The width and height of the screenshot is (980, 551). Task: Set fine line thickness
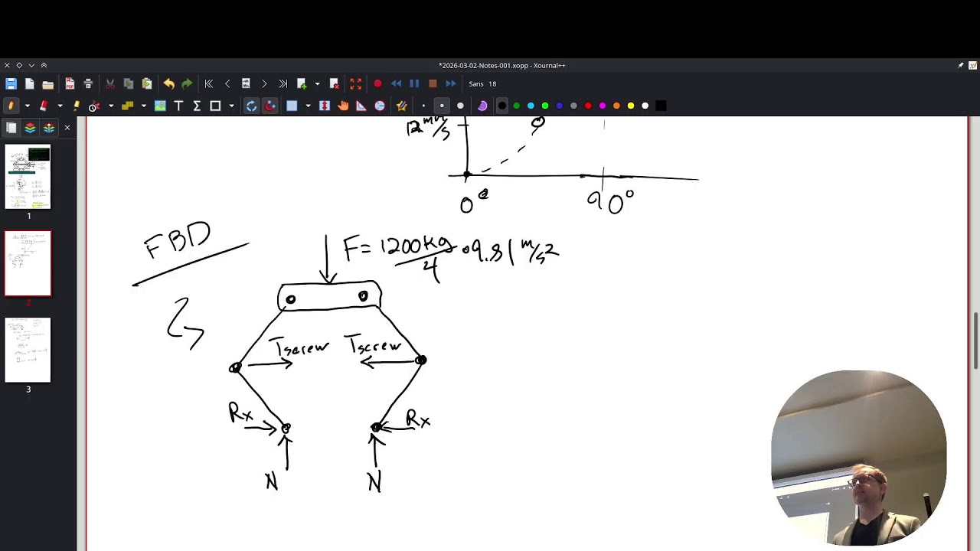coord(423,106)
